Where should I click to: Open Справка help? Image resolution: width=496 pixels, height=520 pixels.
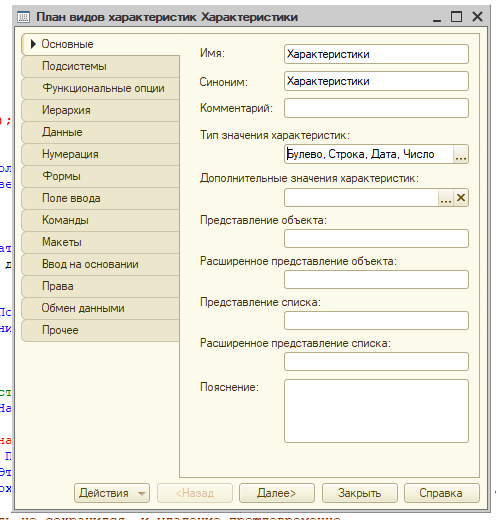(x=442, y=493)
